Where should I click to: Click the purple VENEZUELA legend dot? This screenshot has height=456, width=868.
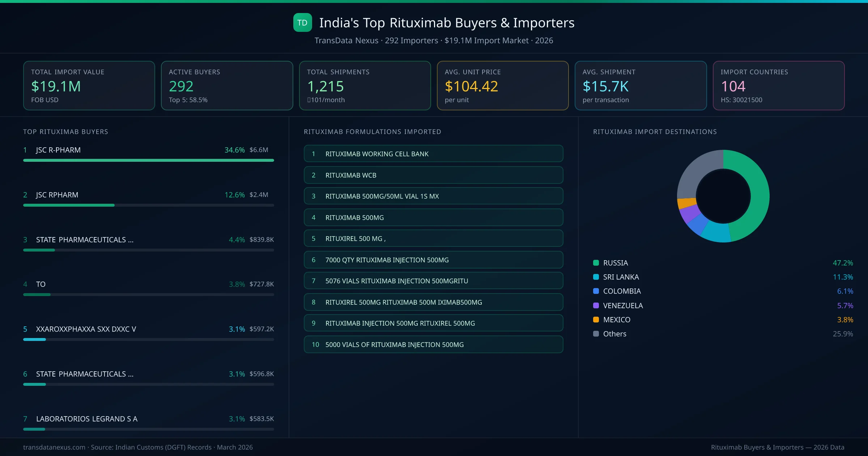click(596, 305)
